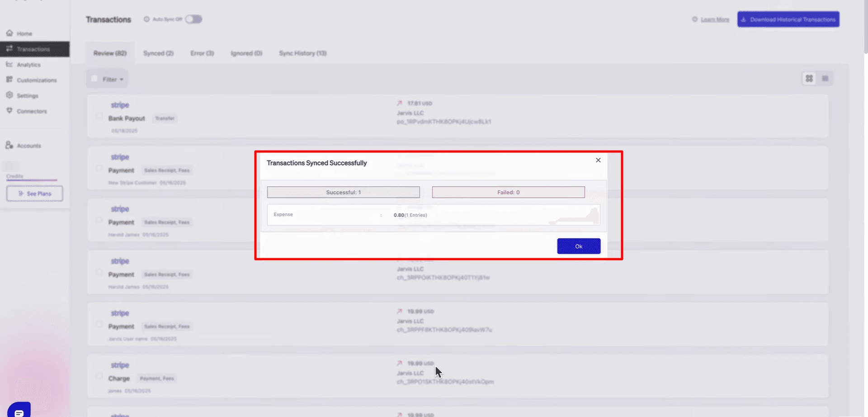868x417 pixels.
Task: Click the See Plans button
Action: click(35, 194)
